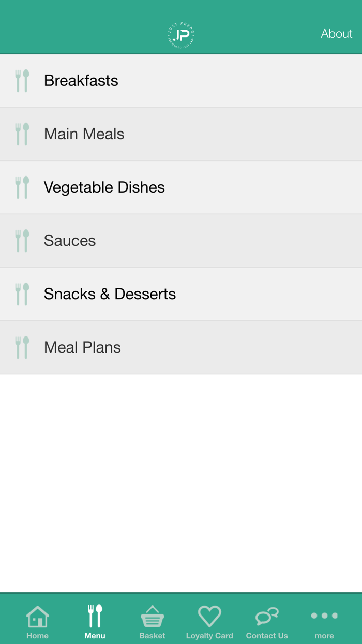This screenshot has width=362, height=644.
Task: View Snacks & Desserts items
Action: pyautogui.click(x=110, y=294)
